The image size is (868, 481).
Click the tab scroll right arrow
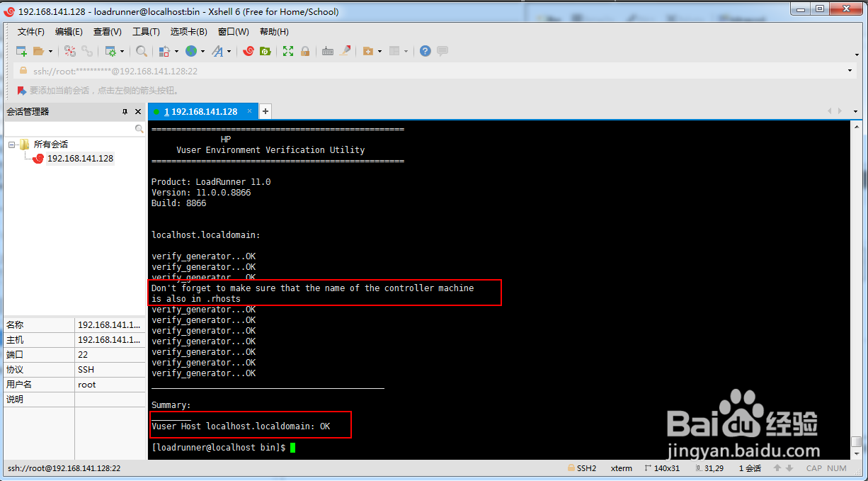click(x=840, y=111)
